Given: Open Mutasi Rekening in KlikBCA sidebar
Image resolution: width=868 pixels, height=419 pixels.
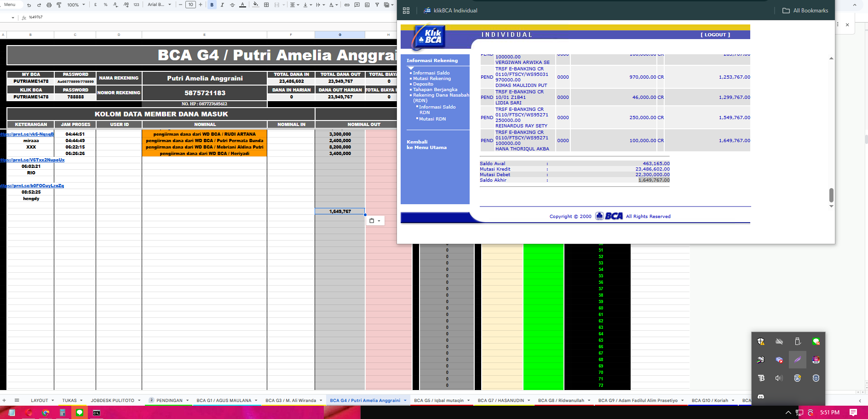Looking at the screenshot, I should point(431,78).
